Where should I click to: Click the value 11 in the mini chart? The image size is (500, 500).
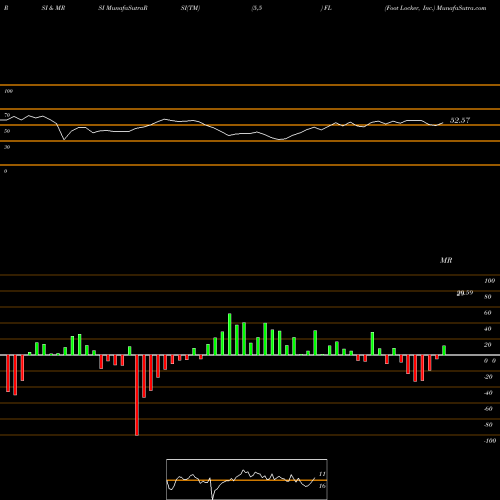(322, 474)
